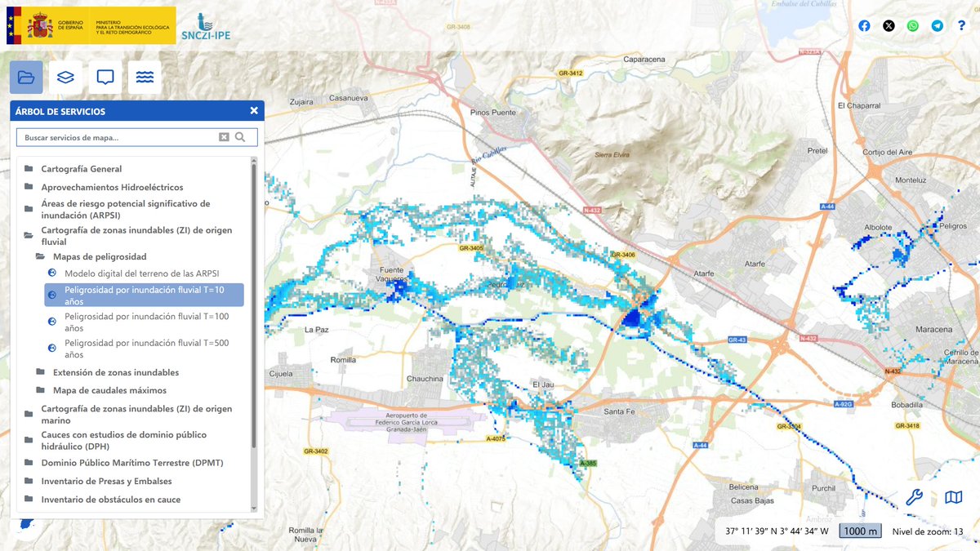Click the Spain overview map thumbnail

(27, 525)
